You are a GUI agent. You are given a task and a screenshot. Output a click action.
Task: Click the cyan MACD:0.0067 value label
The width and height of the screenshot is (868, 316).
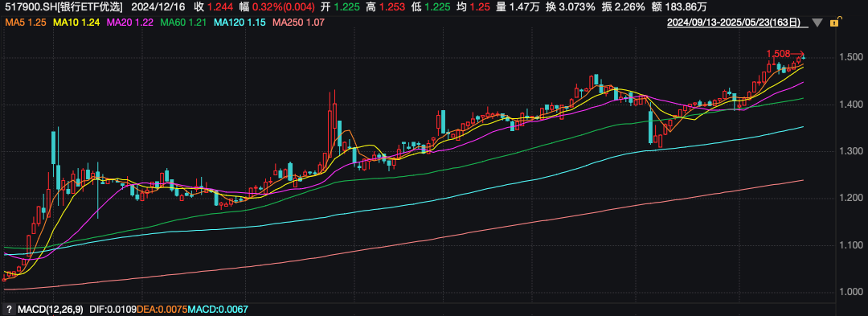(214, 310)
